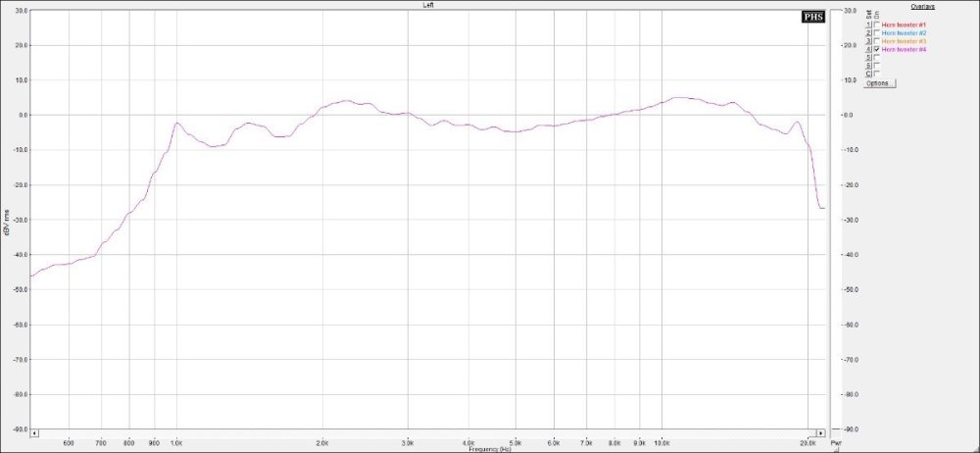Click the Left channel title above graph
980x453 pixels.
[x=428, y=5]
